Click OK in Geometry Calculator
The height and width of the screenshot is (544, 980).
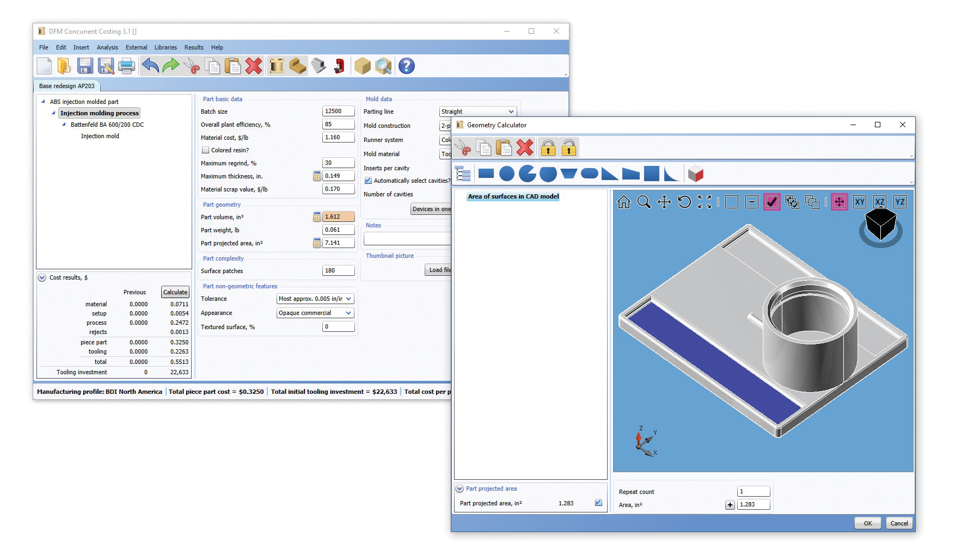[867, 523]
